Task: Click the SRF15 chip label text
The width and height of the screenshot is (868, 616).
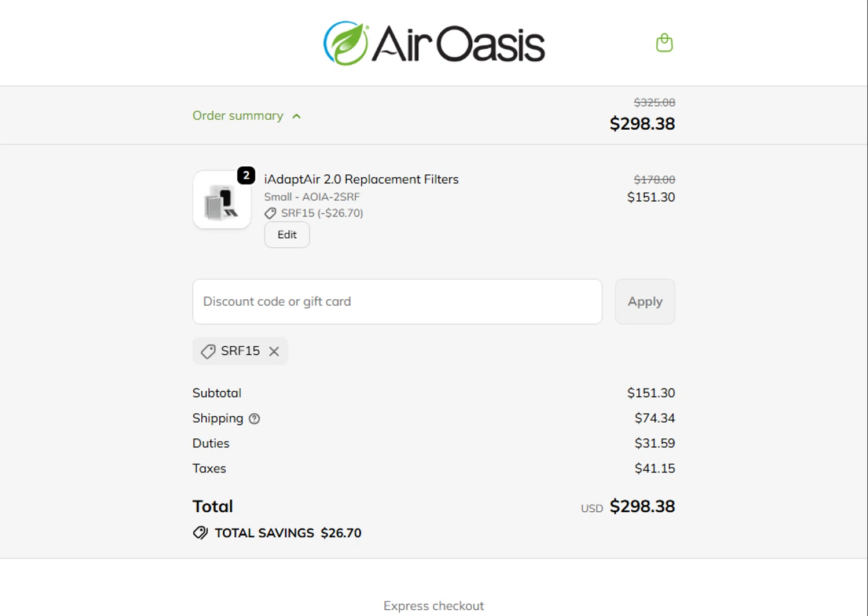Action: click(240, 351)
